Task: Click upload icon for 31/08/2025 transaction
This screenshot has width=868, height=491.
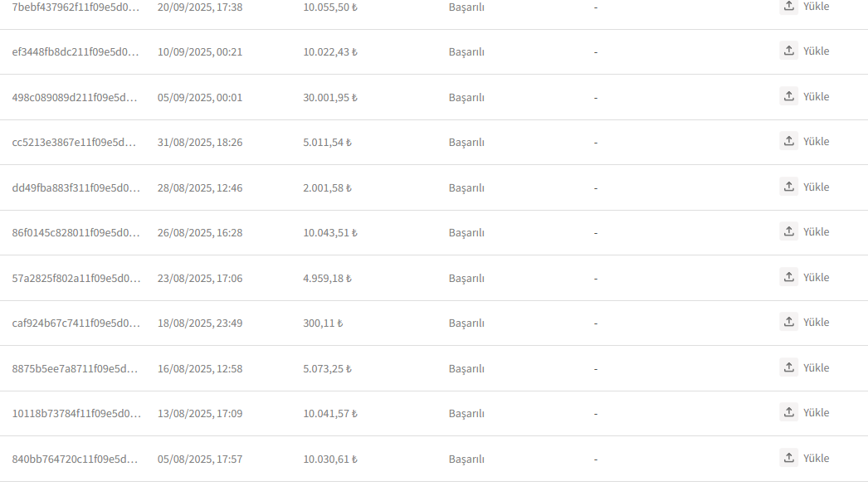Action: click(x=789, y=141)
